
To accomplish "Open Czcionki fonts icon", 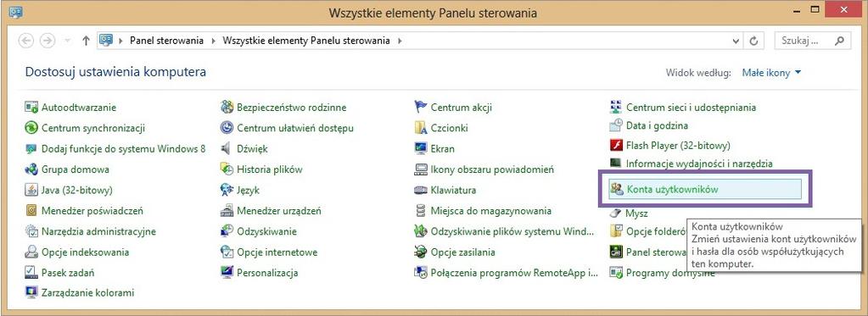I will point(421,128).
